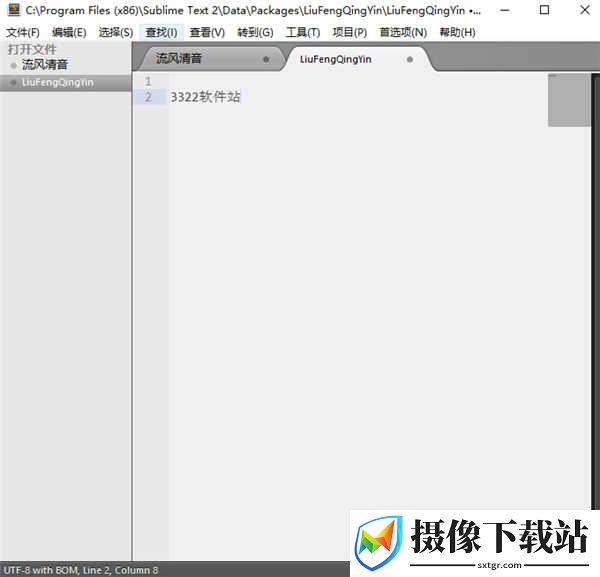Open the 转到(G) menu

point(255,33)
